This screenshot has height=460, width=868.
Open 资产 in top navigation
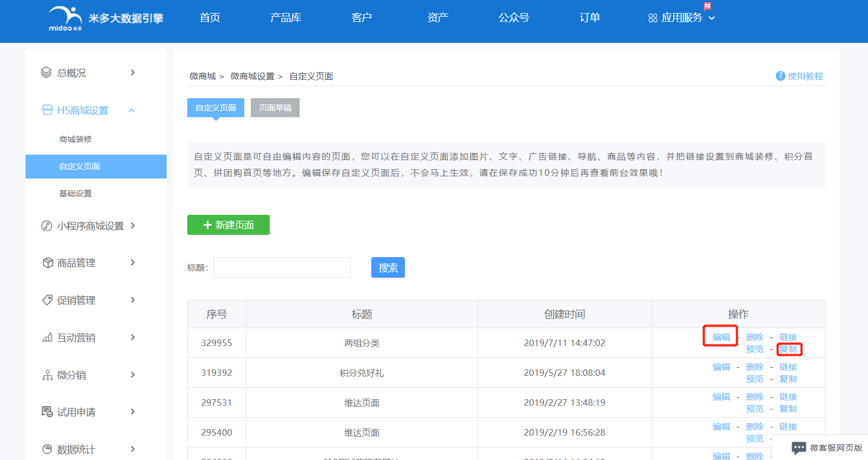(438, 18)
